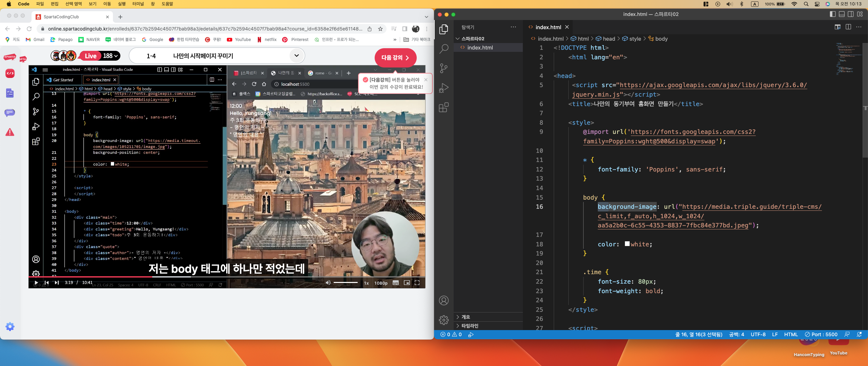Toggle video subtitles icon
The width and height of the screenshot is (868, 366).
[396, 283]
